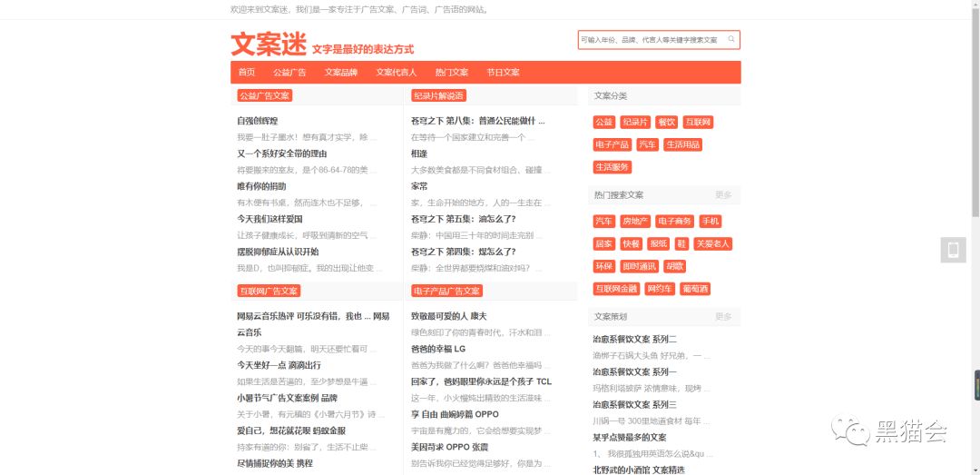Open the 首页 navigation item

point(246,72)
